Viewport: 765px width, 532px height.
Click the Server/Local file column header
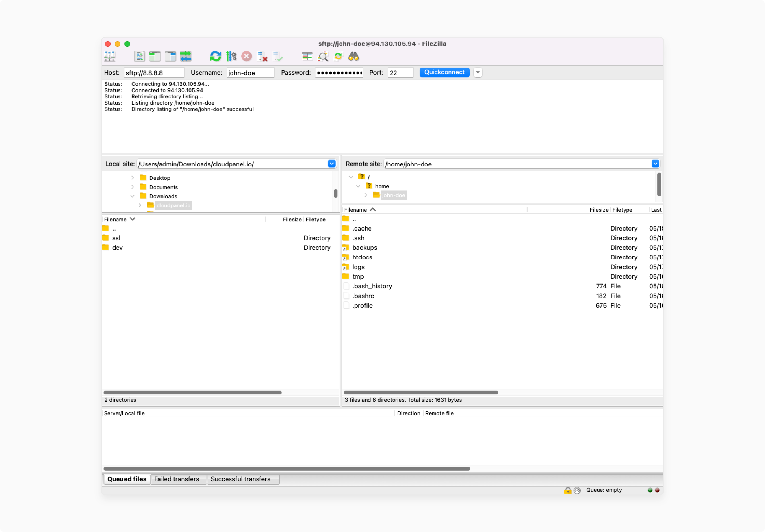[248, 413]
